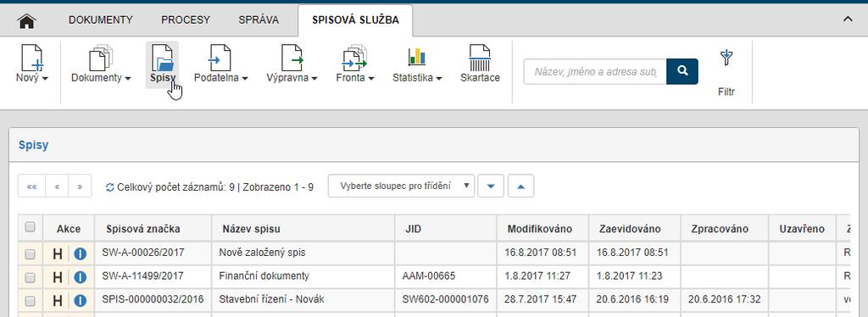The image size is (868, 317).
Task: Sort descending with the down-arrow button
Action: click(x=491, y=186)
